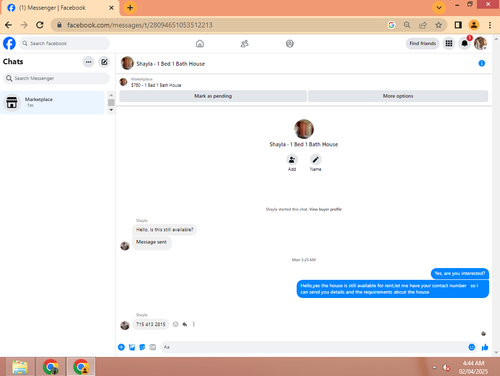Open Shayla - 1 Bed 1 Bath House header

click(x=170, y=64)
